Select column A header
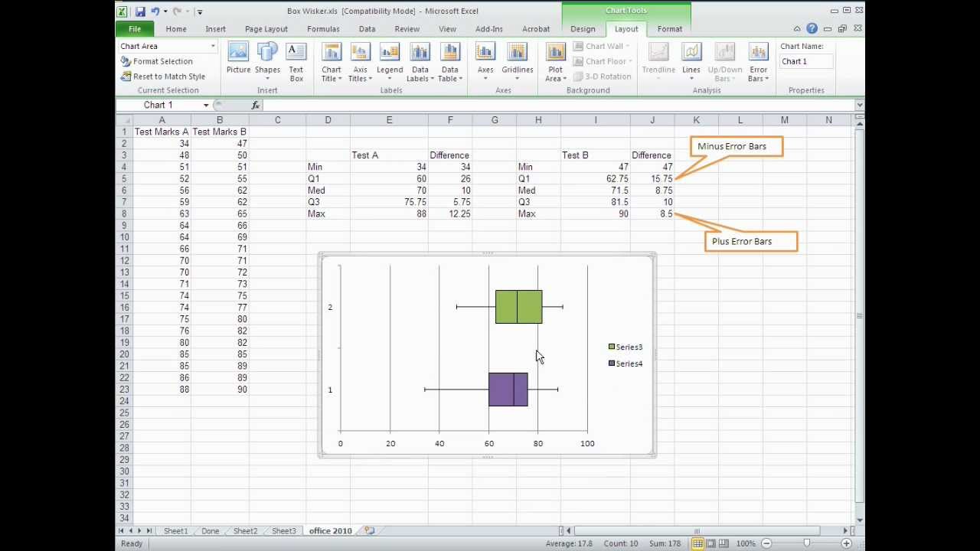 162,120
